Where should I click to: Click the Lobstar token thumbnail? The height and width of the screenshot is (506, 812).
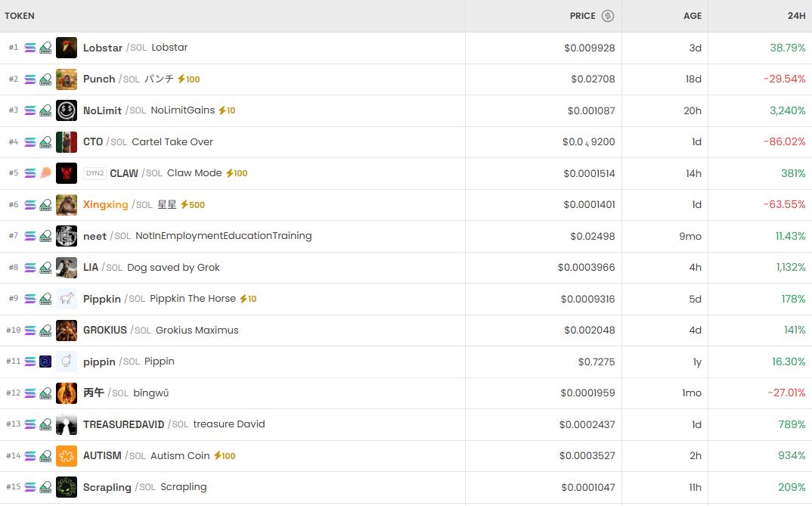tap(67, 47)
